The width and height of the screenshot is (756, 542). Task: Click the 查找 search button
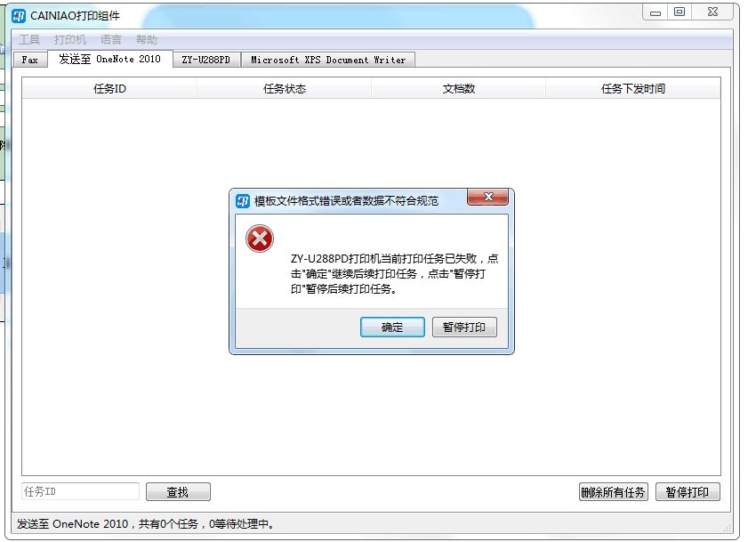pos(178,492)
